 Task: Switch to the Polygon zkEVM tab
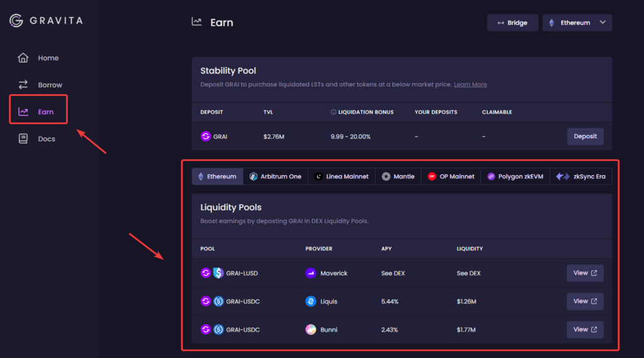point(516,176)
